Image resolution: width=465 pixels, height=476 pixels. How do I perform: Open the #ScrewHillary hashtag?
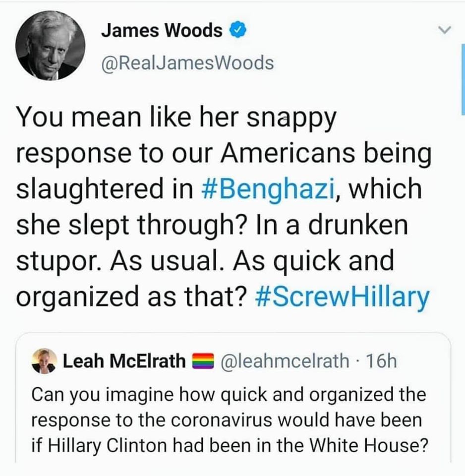tap(343, 297)
